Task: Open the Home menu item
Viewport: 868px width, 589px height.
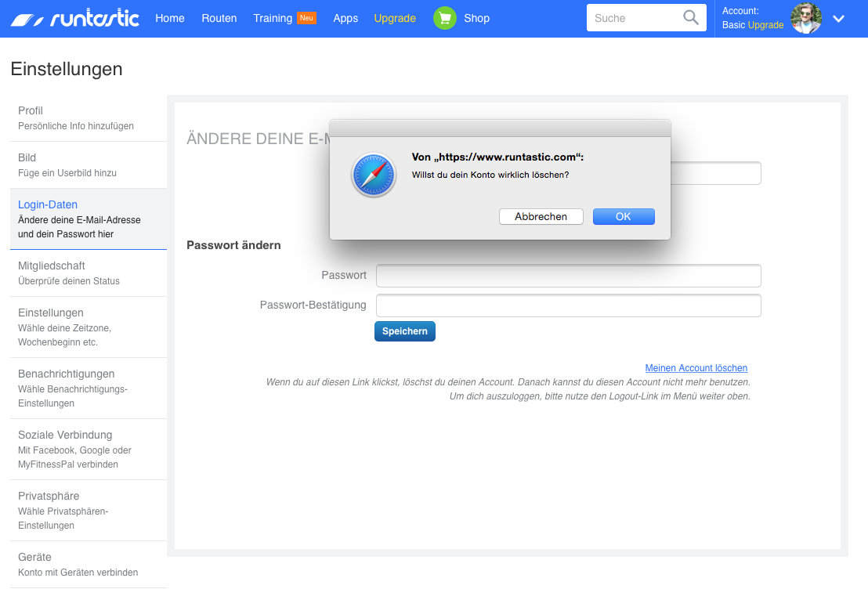Action: tap(170, 18)
